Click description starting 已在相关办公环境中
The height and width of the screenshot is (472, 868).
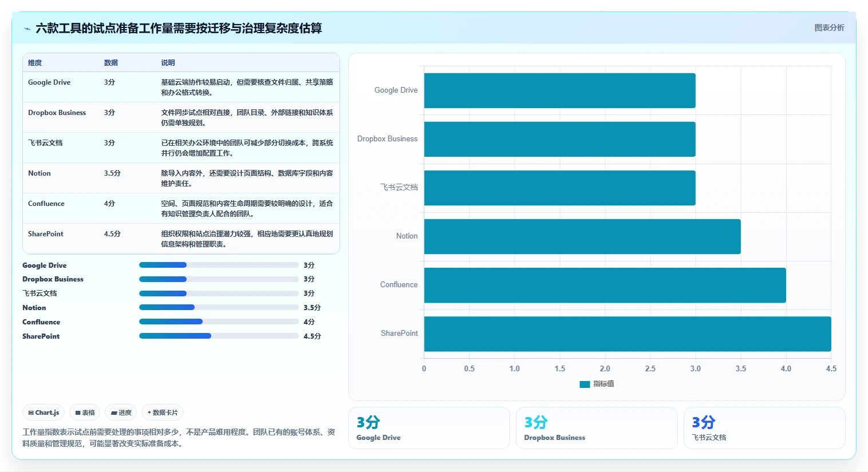click(247, 148)
